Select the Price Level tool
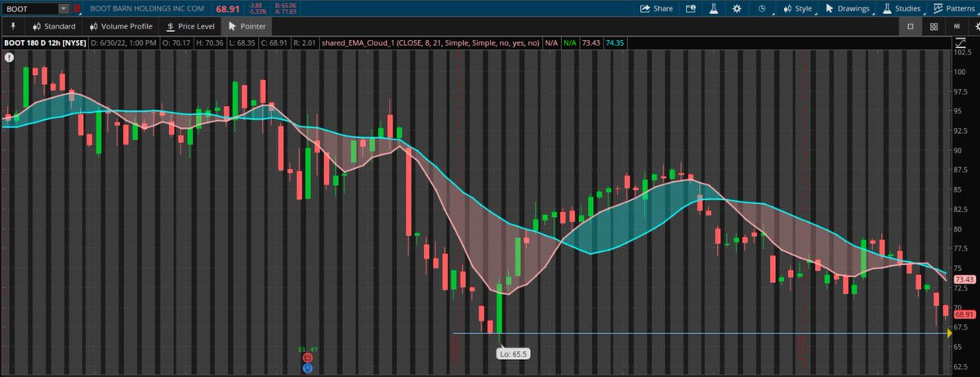 pos(189,26)
